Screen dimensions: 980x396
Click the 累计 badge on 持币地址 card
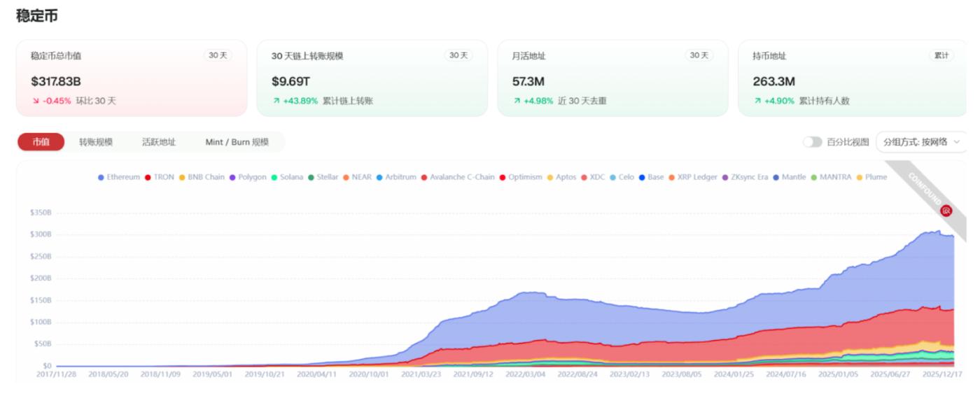(x=940, y=56)
